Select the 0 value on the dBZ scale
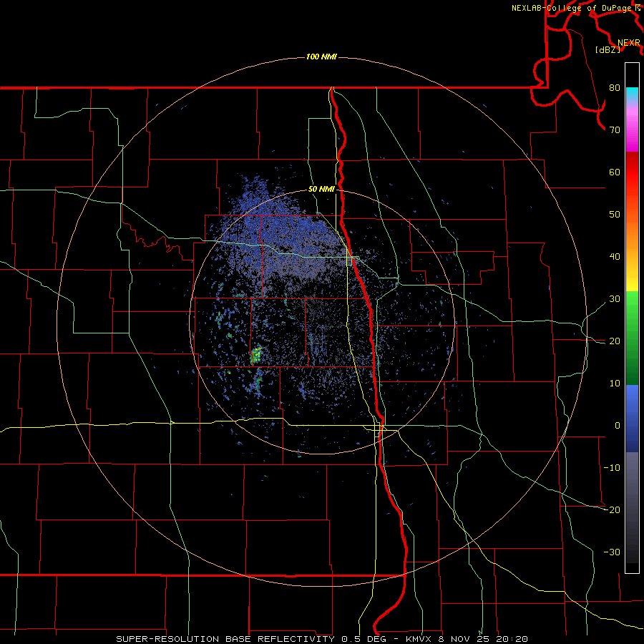 pyautogui.click(x=618, y=426)
